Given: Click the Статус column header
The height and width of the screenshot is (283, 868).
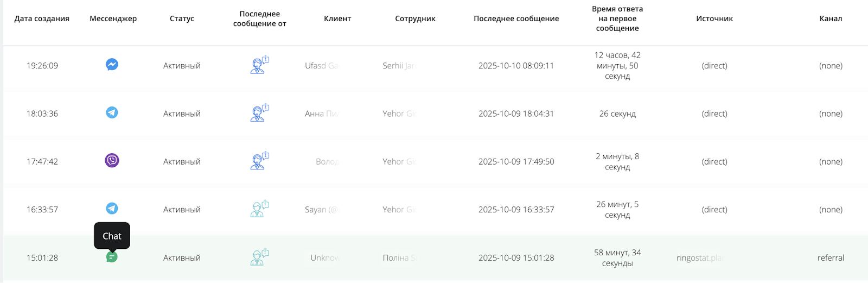Looking at the screenshot, I should coord(182,18).
